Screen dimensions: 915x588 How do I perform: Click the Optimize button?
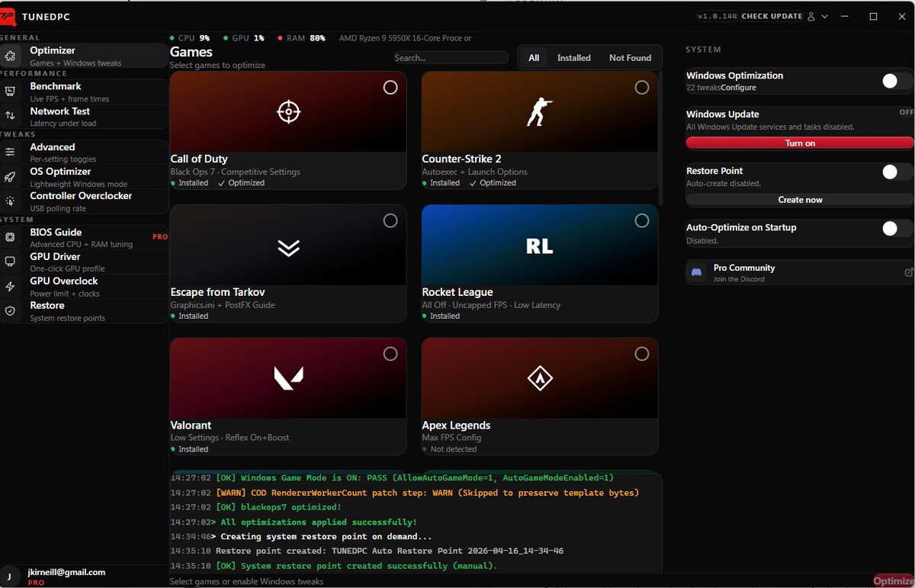[x=893, y=581]
